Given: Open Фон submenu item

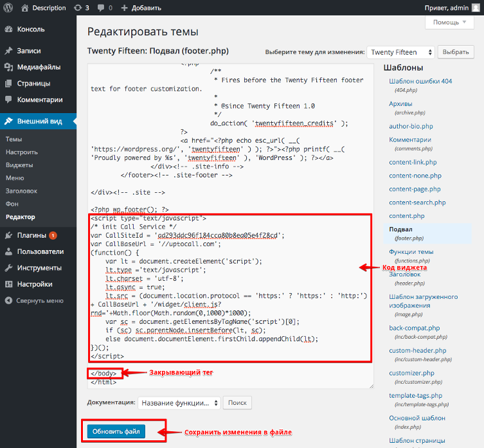Looking at the screenshot, I should (x=12, y=204).
